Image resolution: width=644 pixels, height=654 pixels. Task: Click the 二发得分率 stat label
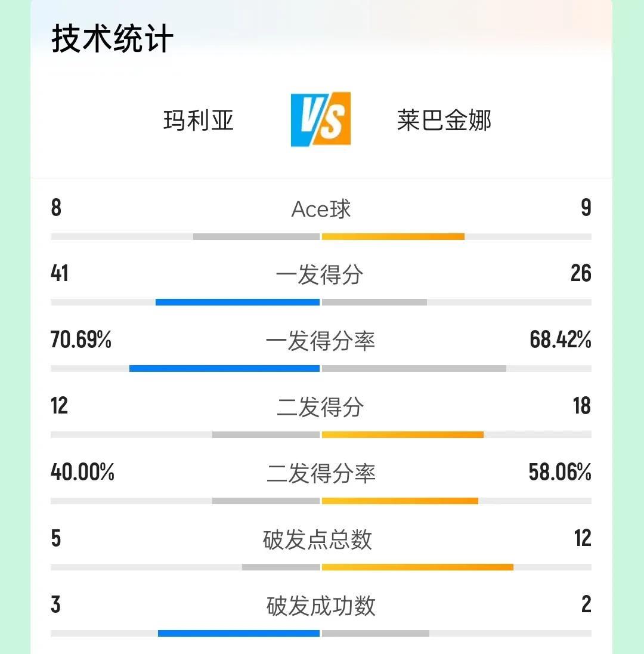(x=321, y=473)
